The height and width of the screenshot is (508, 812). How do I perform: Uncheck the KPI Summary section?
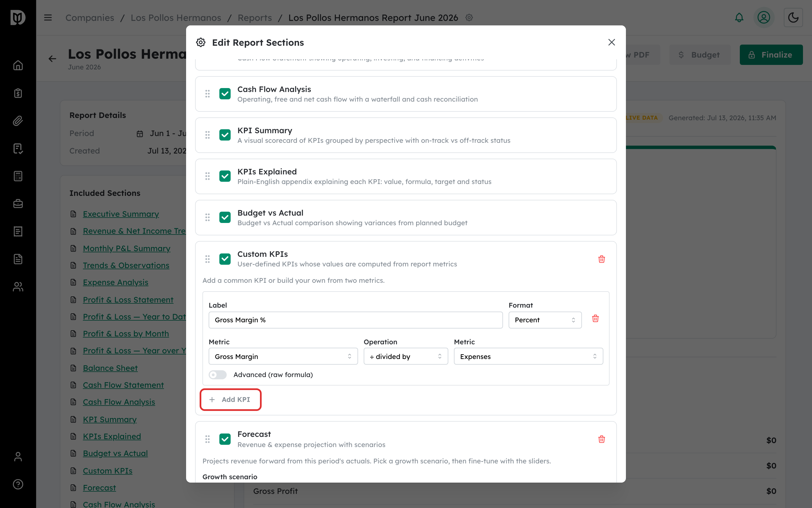tap(225, 135)
